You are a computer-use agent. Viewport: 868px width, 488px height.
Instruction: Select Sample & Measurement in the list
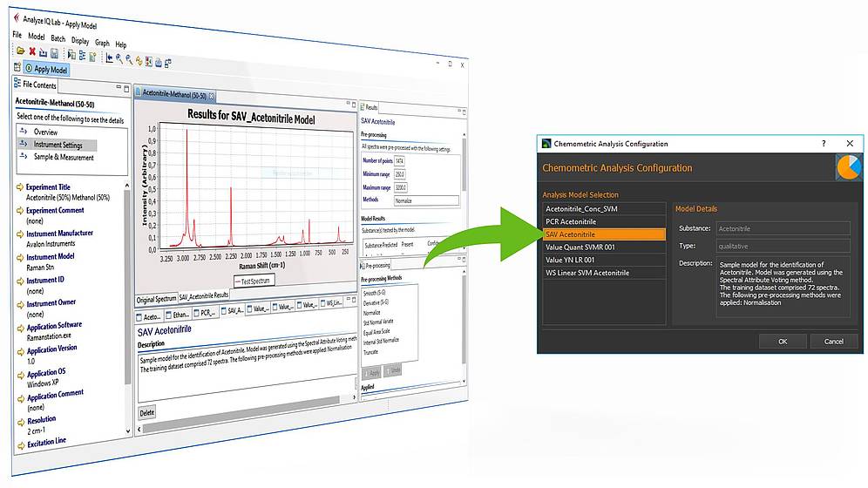[x=64, y=157]
